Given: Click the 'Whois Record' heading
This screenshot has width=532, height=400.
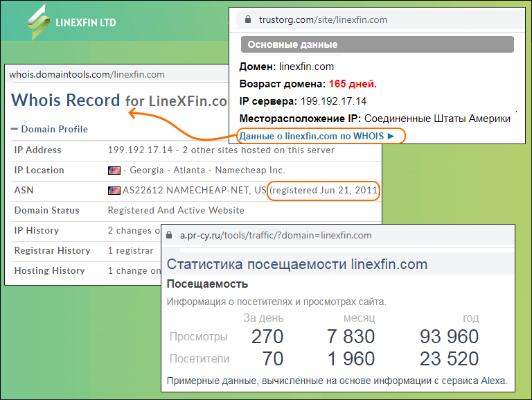Looking at the screenshot, I should 66,101.
